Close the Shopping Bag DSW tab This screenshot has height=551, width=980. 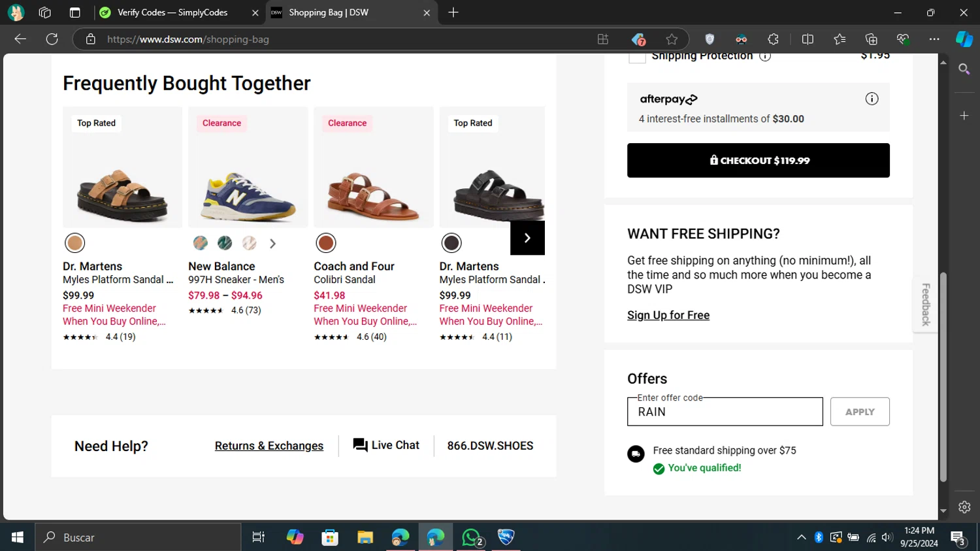[427, 12]
